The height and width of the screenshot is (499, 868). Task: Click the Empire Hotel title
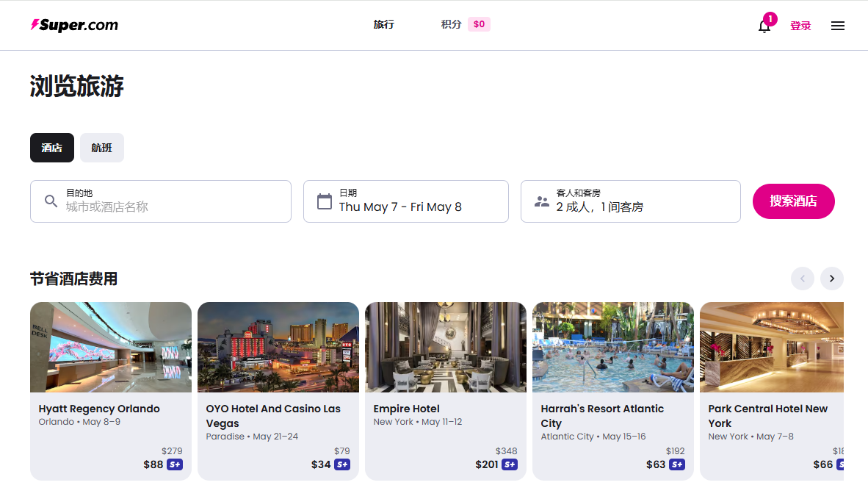[x=406, y=409]
